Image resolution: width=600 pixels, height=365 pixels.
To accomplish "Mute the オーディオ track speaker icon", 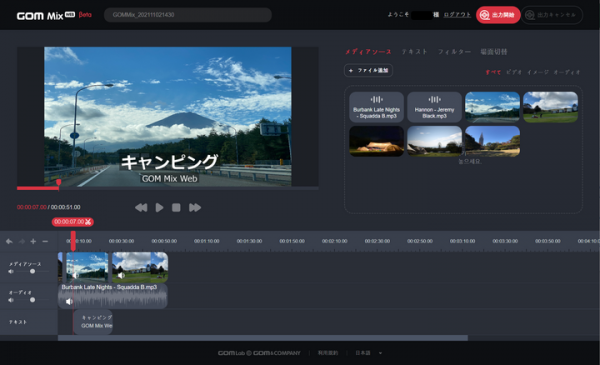I will click(x=11, y=300).
